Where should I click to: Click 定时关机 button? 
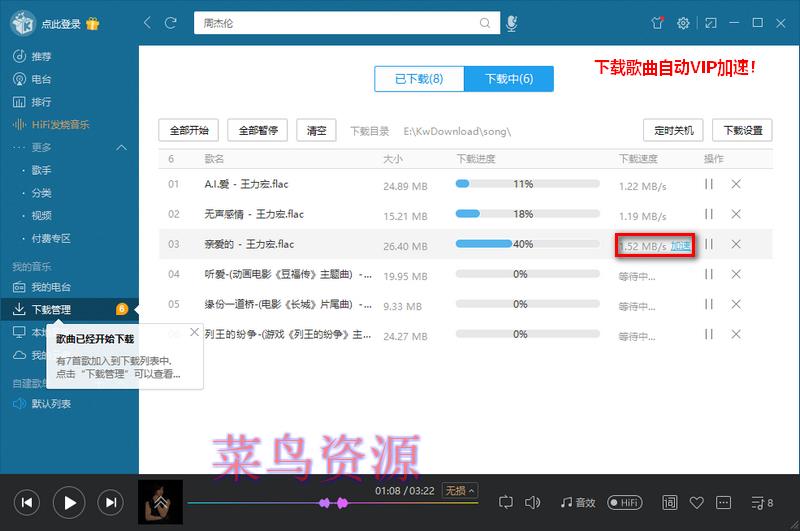[x=673, y=131]
